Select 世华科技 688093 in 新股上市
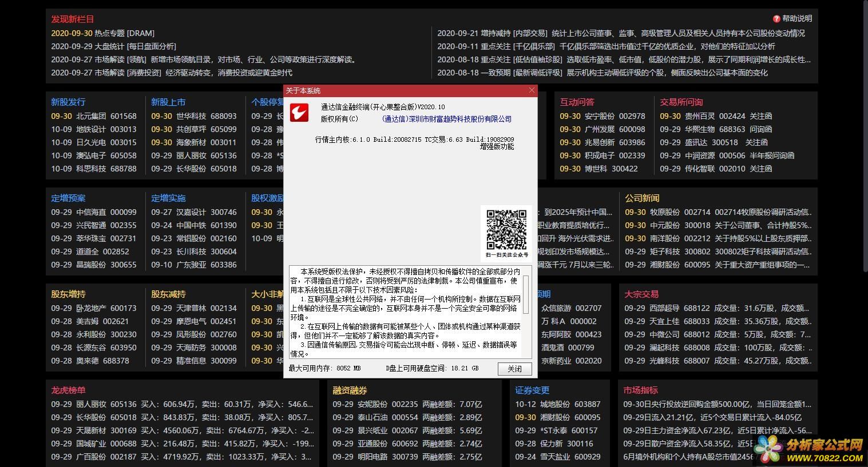The image size is (868, 467). [194, 115]
